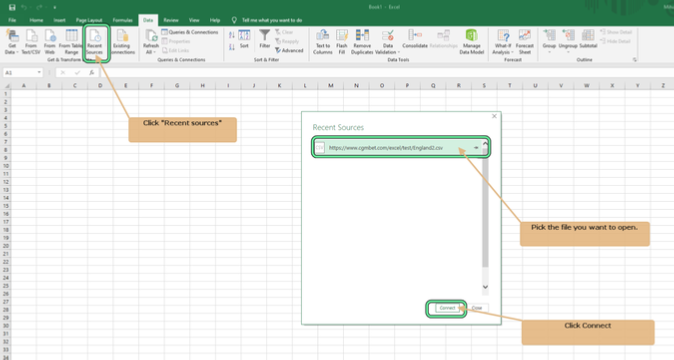Open Outline dialog launcher

click(x=635, y=60)
